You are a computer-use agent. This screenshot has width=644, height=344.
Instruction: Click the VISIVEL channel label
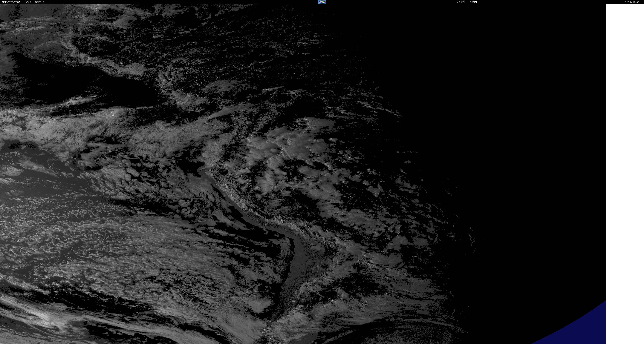pyautogui.click(x=461, y=2)
